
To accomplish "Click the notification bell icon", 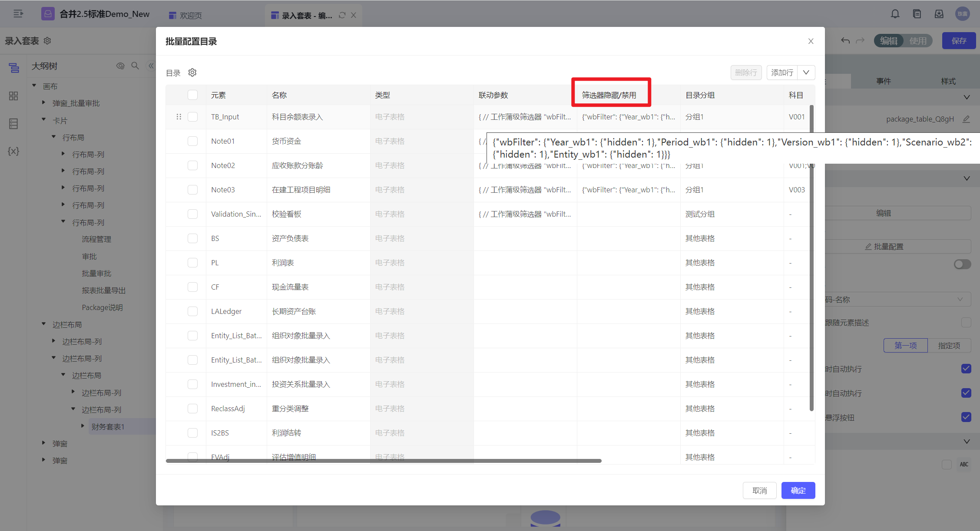I will tap(895, 14).
